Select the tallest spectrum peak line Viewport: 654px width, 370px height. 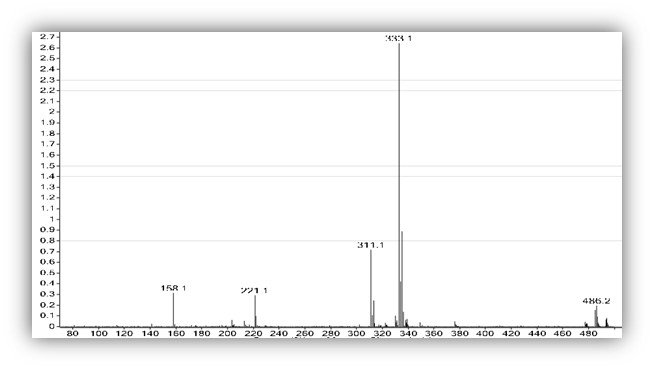click(399, 185)
